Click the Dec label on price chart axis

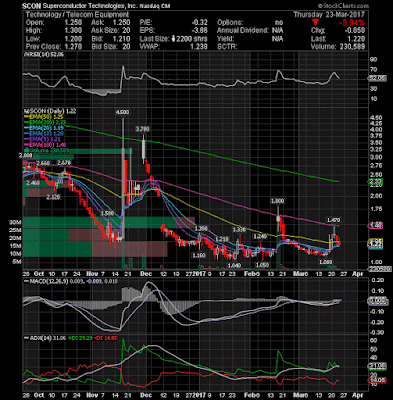(x=146, y=274)
